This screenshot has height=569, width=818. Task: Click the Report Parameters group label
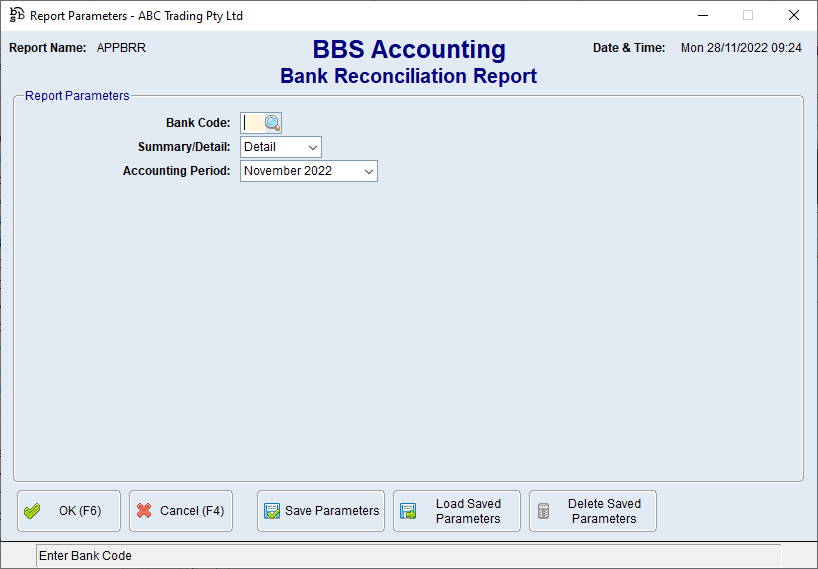(77, 96)
